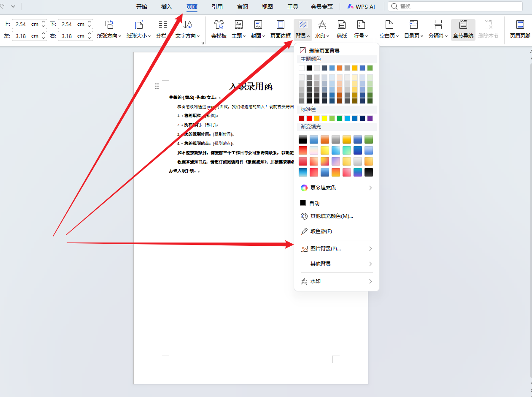Open the 页面边框 page border tool

coord(280,29)
